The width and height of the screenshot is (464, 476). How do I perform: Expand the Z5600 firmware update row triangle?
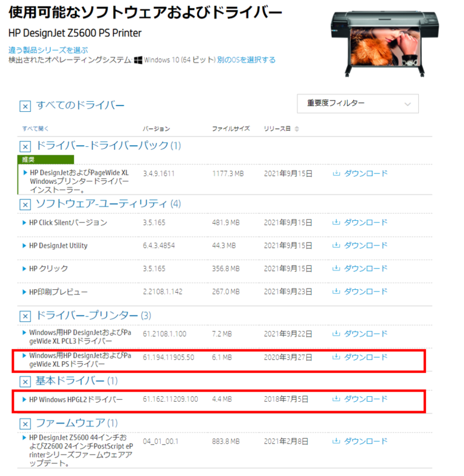[24, 437]
